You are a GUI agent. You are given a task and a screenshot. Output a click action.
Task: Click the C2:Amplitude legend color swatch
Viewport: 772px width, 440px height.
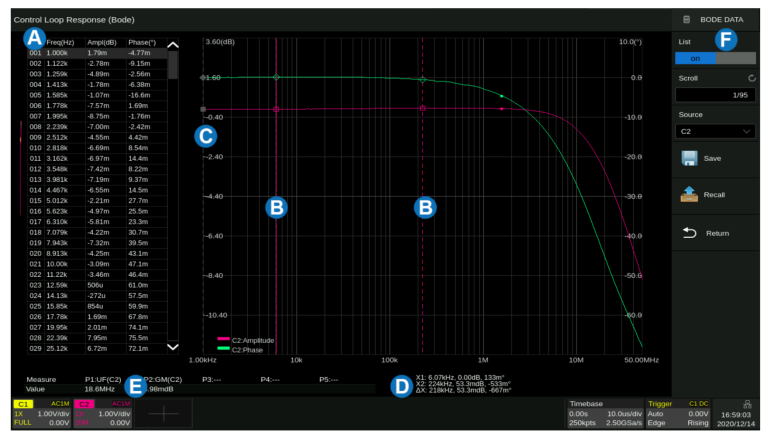[x=223, y=340]
